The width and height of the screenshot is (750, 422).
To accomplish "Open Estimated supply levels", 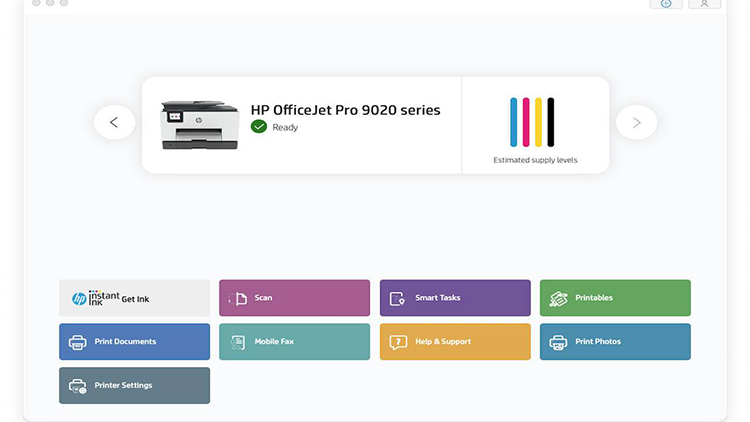I will (535, 160).
